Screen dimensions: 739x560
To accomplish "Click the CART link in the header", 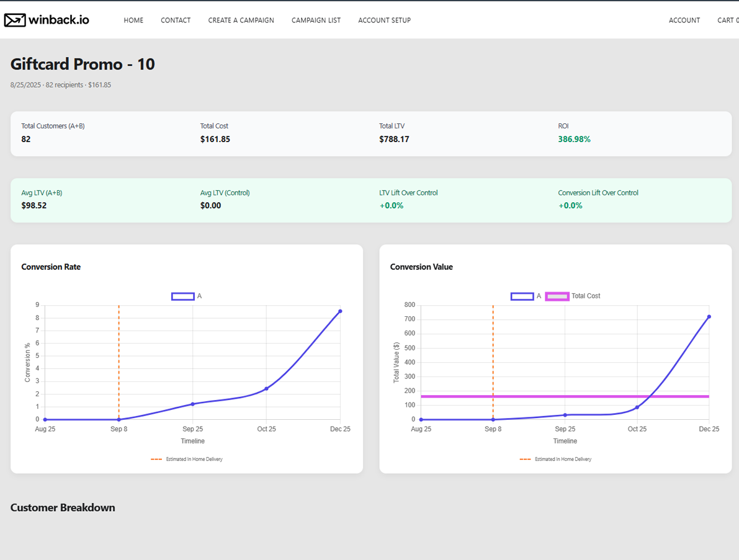I will (x=727, y=20).
